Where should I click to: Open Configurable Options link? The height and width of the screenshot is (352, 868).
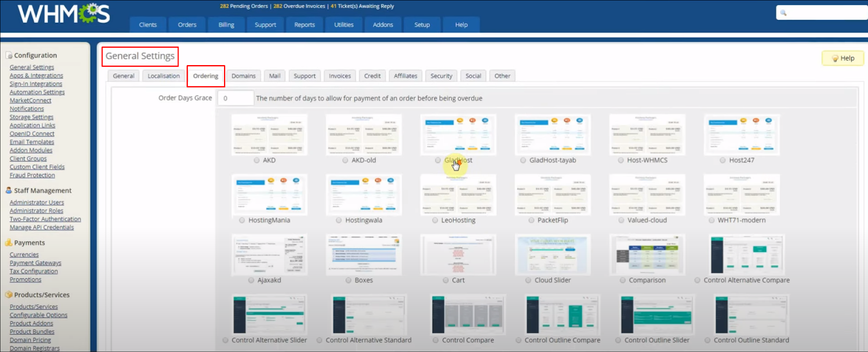pos(39,315)
